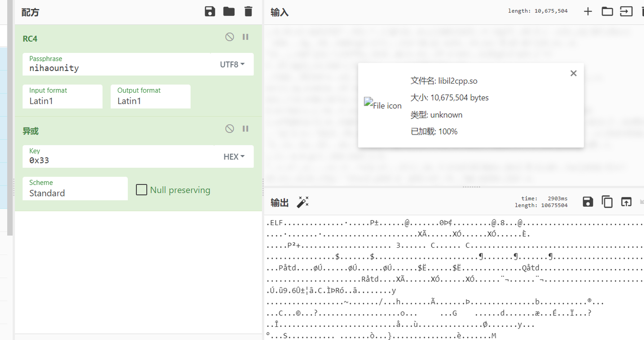Open folder as input
The height and width of the screenshot is (340, 644).
tap(607, 12)
